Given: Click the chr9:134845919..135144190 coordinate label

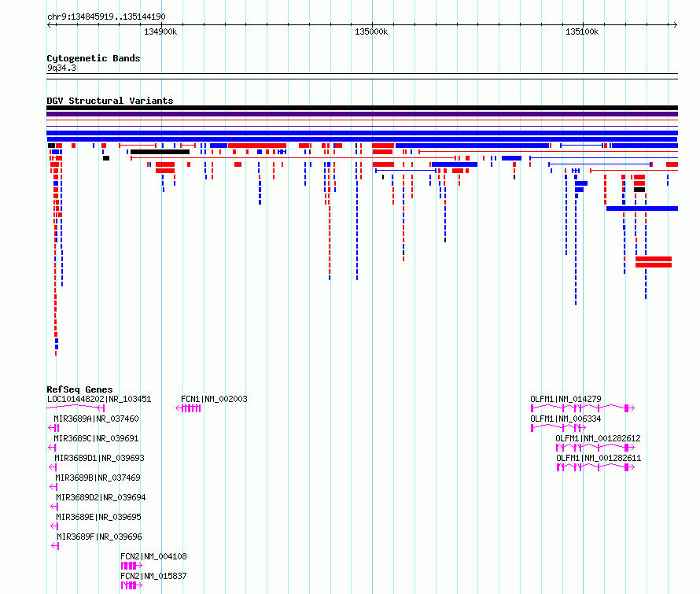Looking at the screenshot, I should (106, 17).
